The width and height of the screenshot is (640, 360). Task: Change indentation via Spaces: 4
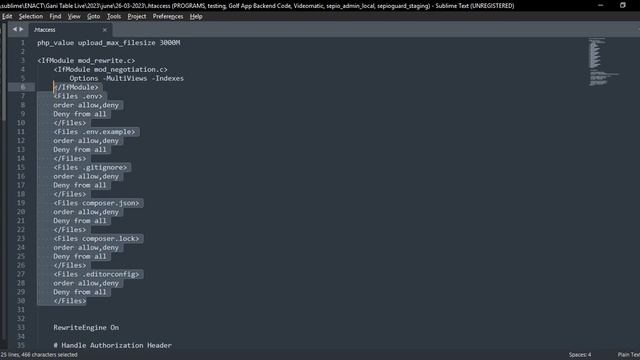point(580,355)
